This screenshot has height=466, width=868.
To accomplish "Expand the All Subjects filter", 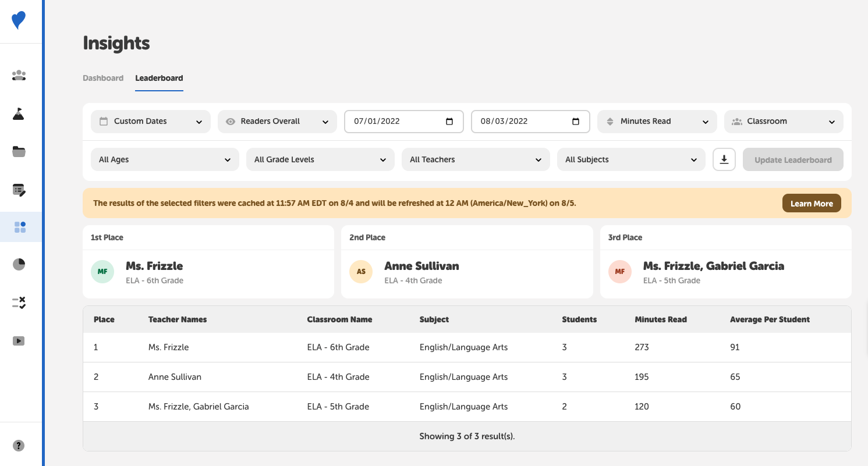I will (x=631, y=159).
